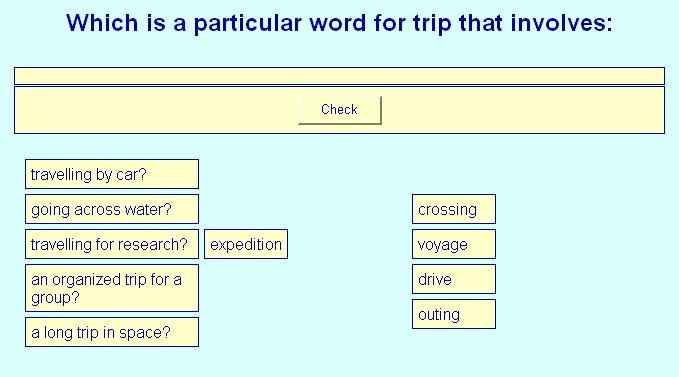The width and height of the screenshot is (679, 377).
Task: Click the page heading about trip words
Action: (340, 23)
